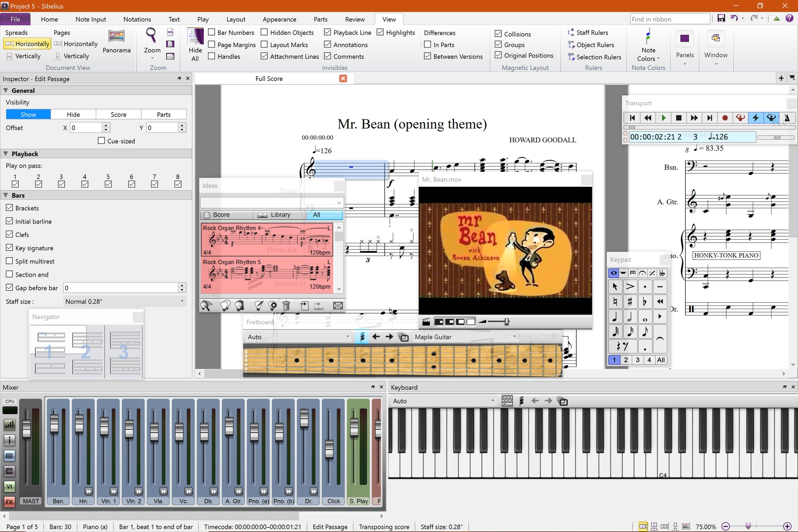Uncheck the Collisions checkbox
798x532 pixels.
click(x=498, y=34)
